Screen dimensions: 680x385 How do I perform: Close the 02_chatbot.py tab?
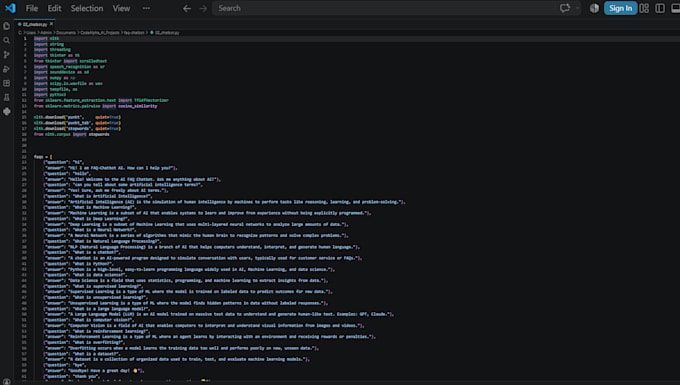coord(51,24)
